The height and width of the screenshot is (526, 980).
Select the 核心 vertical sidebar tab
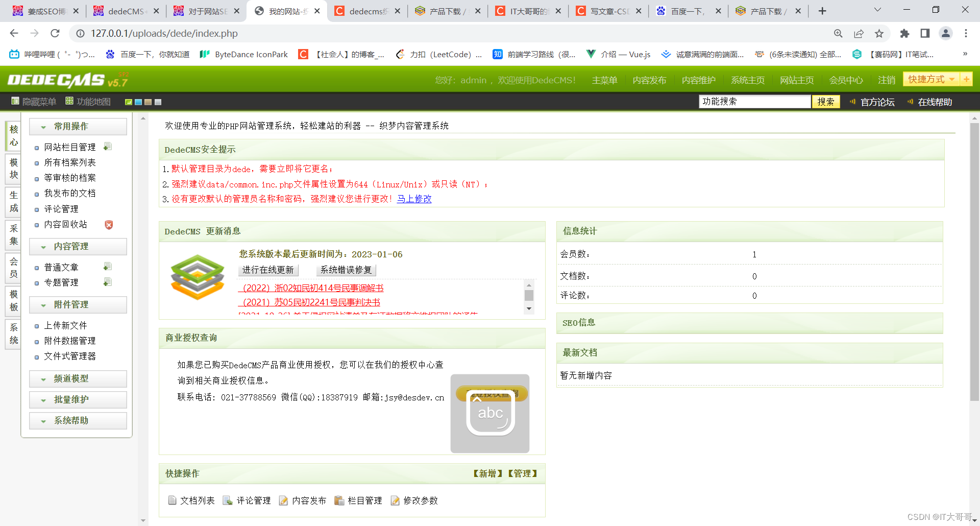13,136
